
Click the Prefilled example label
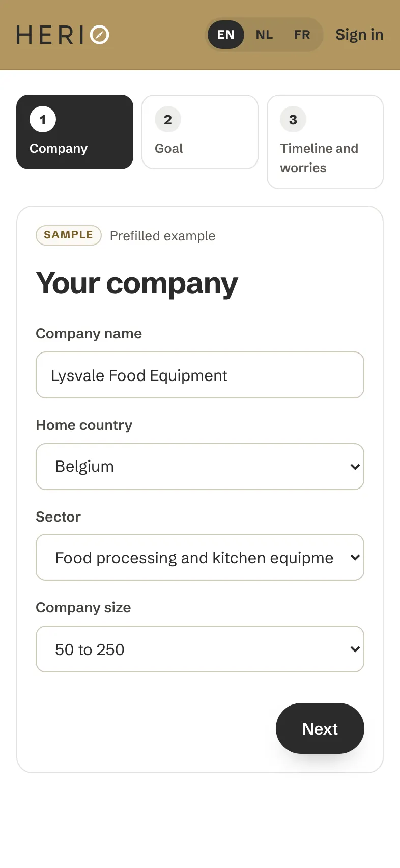tap(163, 236)
